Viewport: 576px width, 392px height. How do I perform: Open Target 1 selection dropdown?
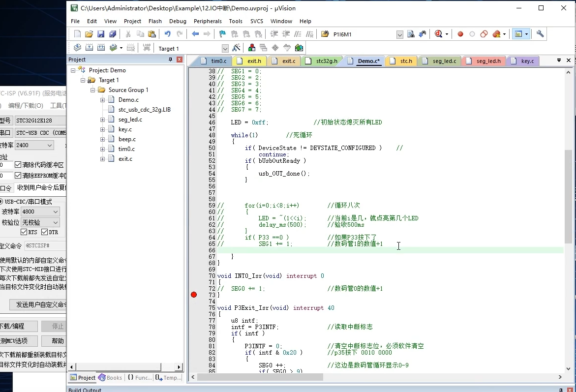coord(225,49)
